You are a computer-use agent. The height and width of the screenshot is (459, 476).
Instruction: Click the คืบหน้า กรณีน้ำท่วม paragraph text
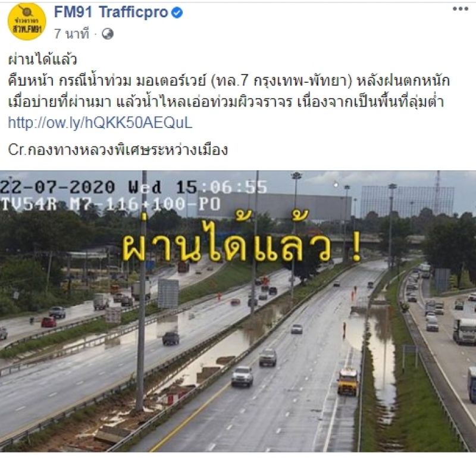(x=229, y=91)
